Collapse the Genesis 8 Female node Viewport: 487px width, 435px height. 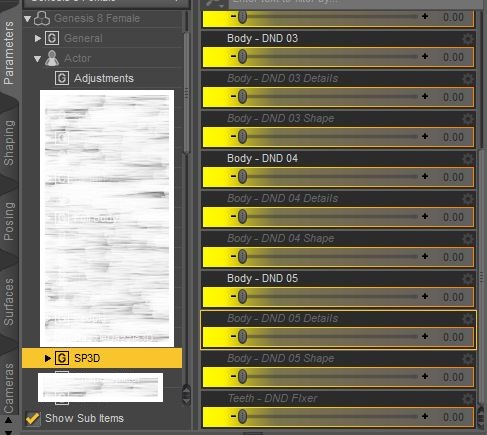tap(28, 18)
